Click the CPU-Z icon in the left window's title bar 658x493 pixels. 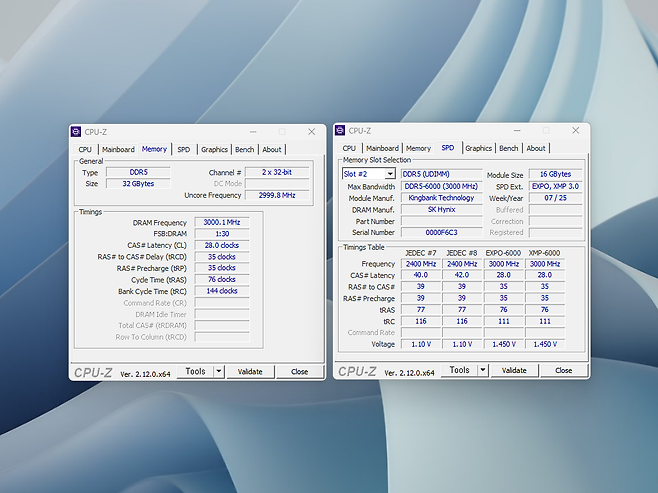[76, 132]
